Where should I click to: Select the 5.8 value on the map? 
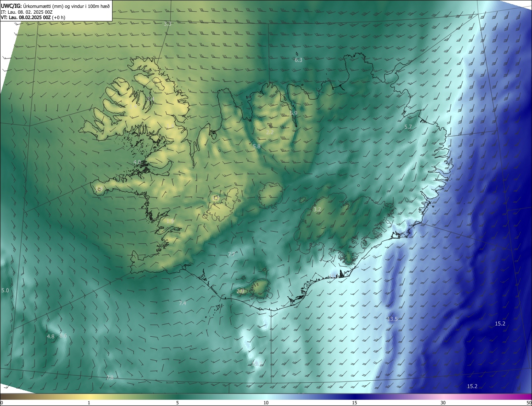pyautogui.click(x=256, y=146)
